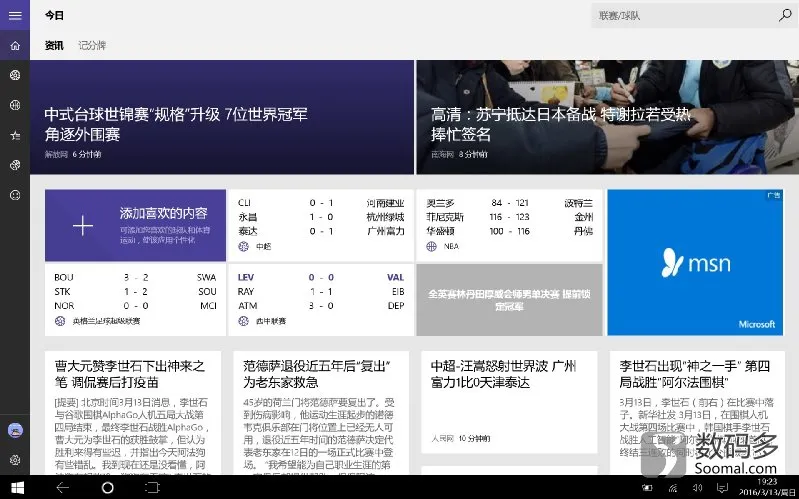Screen dimensions: 799x499
Task: Open the favorites star list icon
Action: [x=15, y=135]
